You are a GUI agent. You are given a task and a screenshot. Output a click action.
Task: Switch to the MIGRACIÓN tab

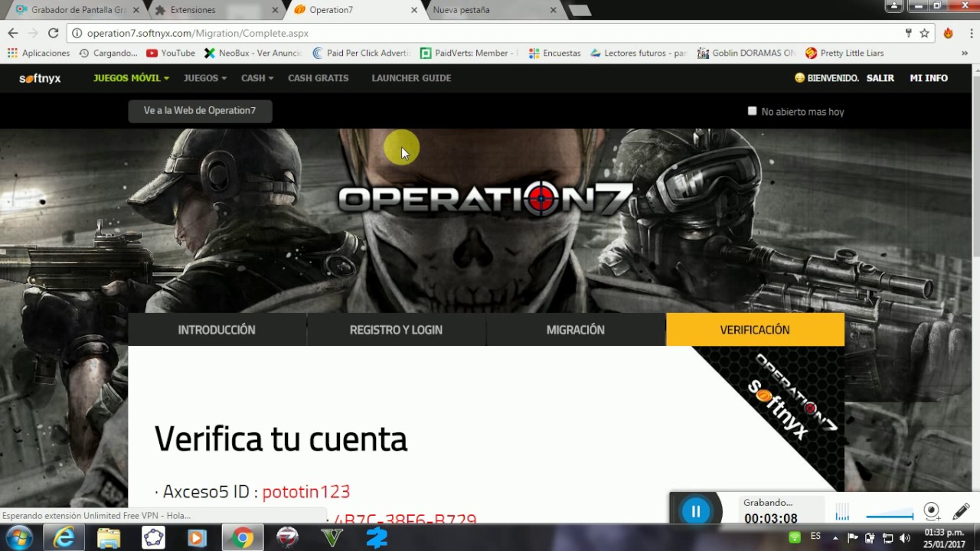[x=576, y=330]
